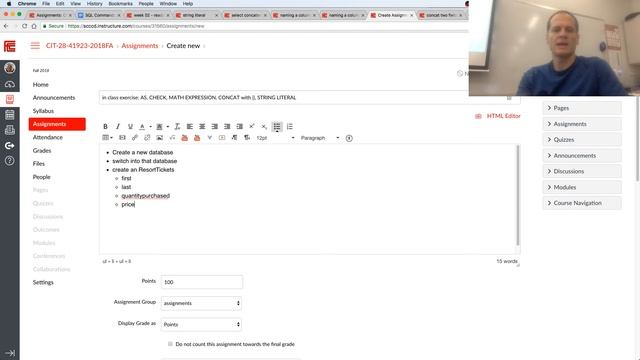Open the Assignment Group dropdown
Image resolution: width=640 pixels, height=360 pixels.
[201, 303]
